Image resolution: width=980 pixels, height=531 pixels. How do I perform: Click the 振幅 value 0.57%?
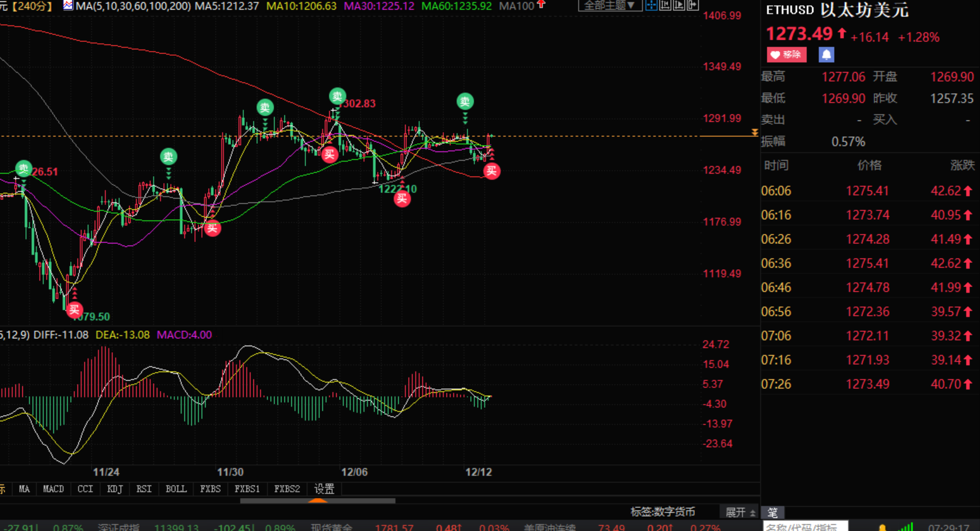[x=848, y=142]
